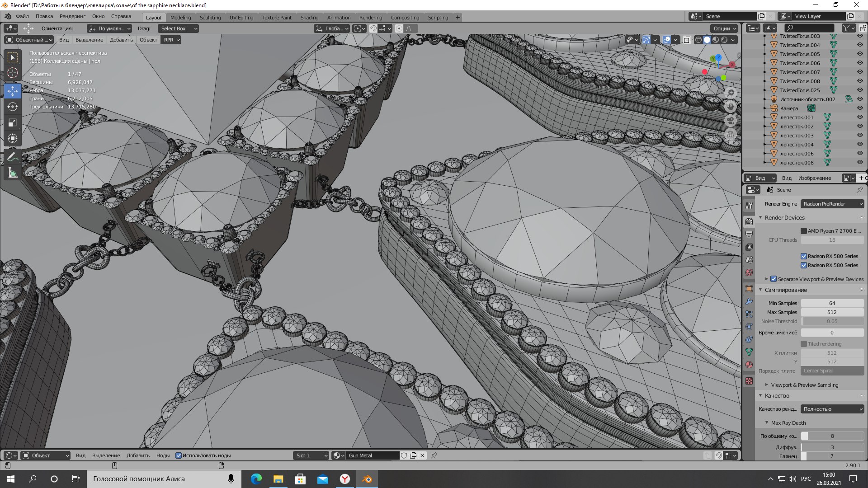
Task: Hide TwistedTorus.007 in the outliner
Action: [x=860, y=72]
